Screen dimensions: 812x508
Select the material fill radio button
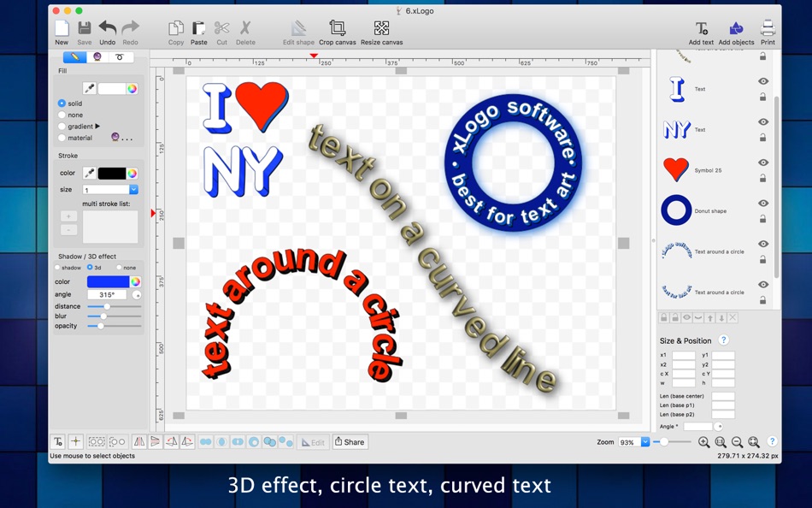click(62, 138)
